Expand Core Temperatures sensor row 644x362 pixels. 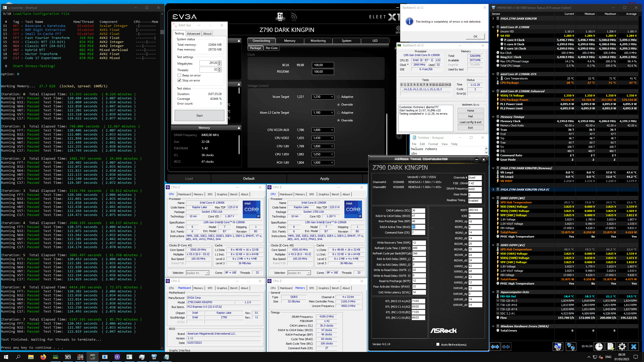[497, 78]
